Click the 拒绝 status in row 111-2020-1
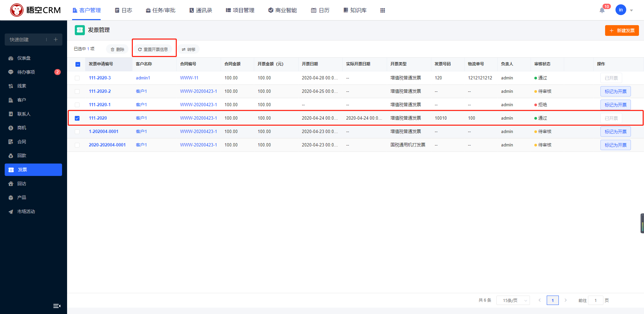This screenshot has width=644, height=314. 541,105
